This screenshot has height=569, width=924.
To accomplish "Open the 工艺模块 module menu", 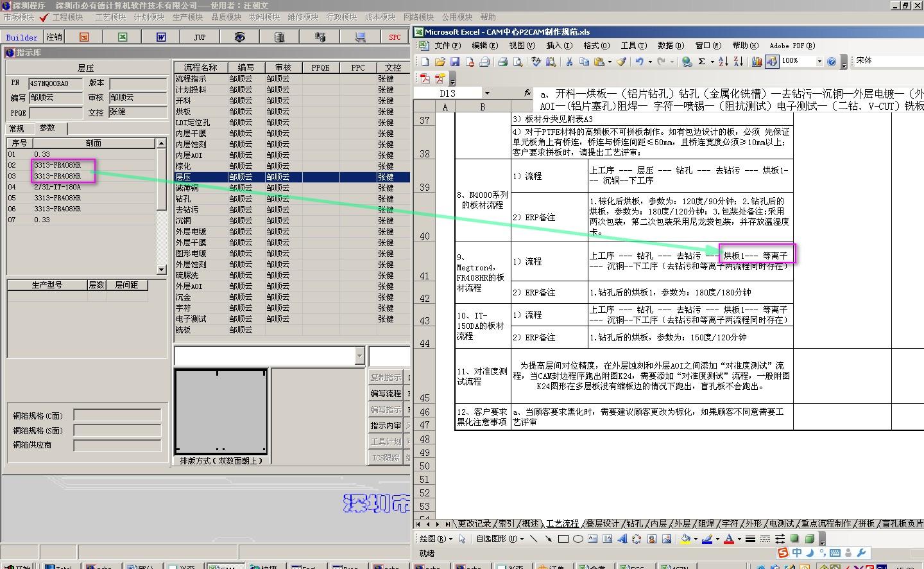I will click(x=110, y=17).
